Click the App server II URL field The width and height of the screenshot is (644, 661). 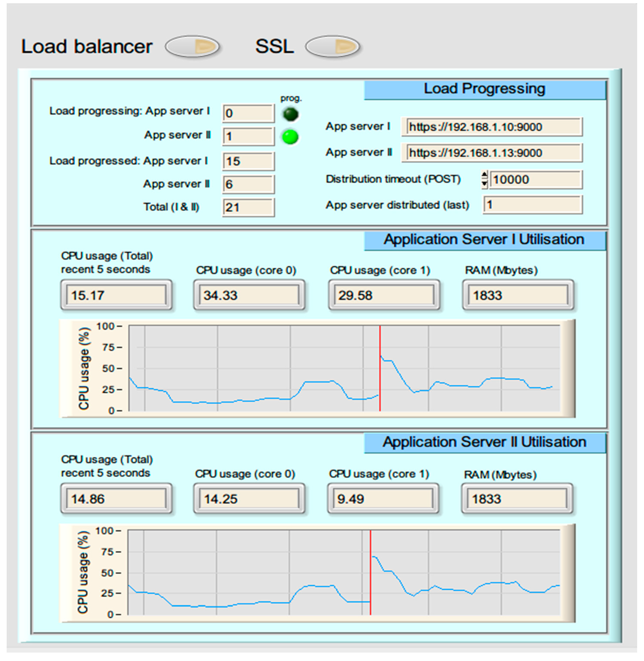coord(492,153)
